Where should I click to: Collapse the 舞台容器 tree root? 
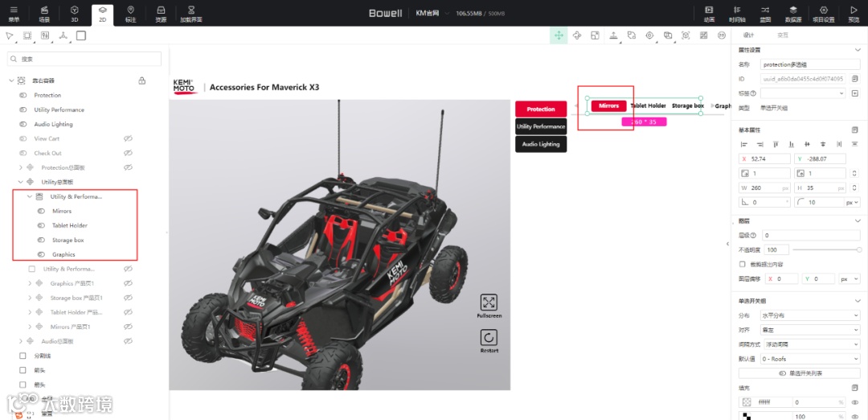tap(11, 81)
